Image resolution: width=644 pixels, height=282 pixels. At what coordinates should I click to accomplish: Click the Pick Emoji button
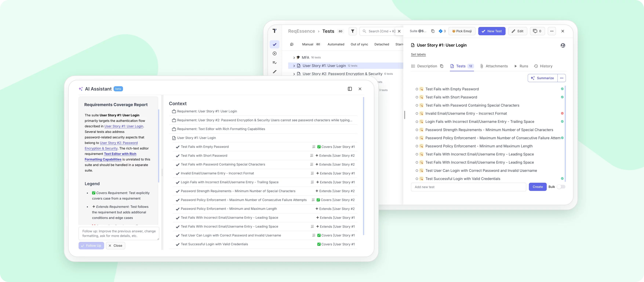(462, 31)
